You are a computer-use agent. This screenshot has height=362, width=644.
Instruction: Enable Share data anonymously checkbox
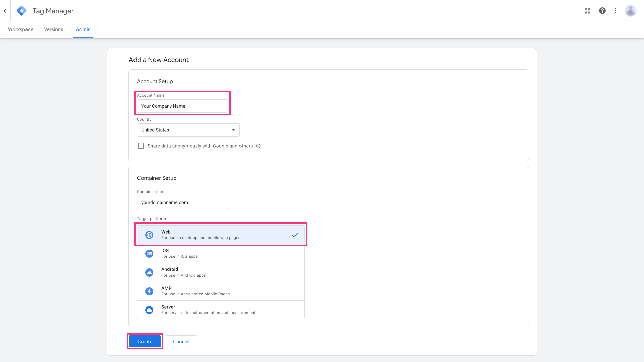[141, 146]
